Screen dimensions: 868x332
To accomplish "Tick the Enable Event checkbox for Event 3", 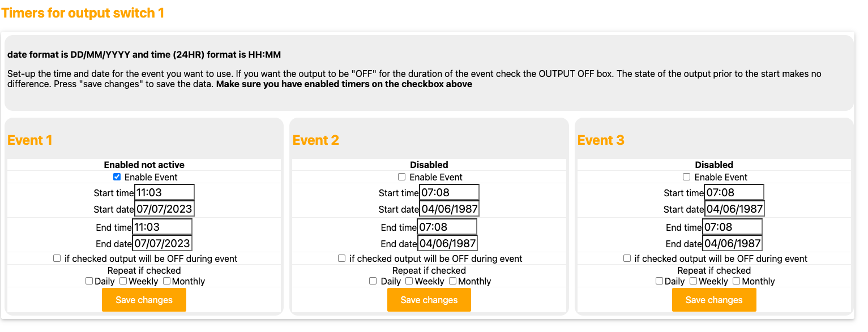I will [687, 177].
